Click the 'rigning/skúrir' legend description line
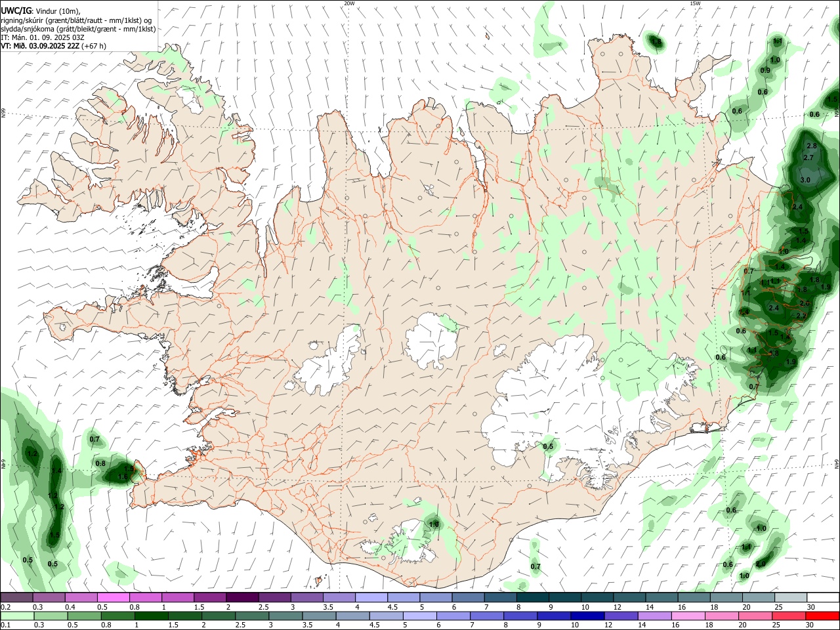The width and height of the screenshot is (840, 630). pos(76,20)
